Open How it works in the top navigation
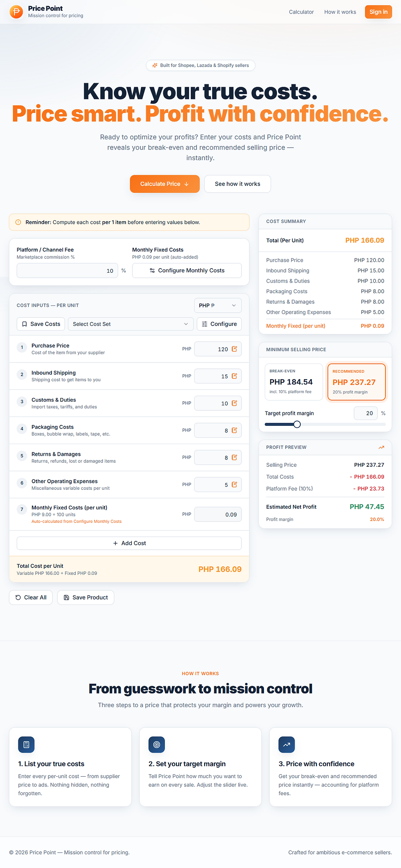401x868 pixels. click(x=340, y=12)
